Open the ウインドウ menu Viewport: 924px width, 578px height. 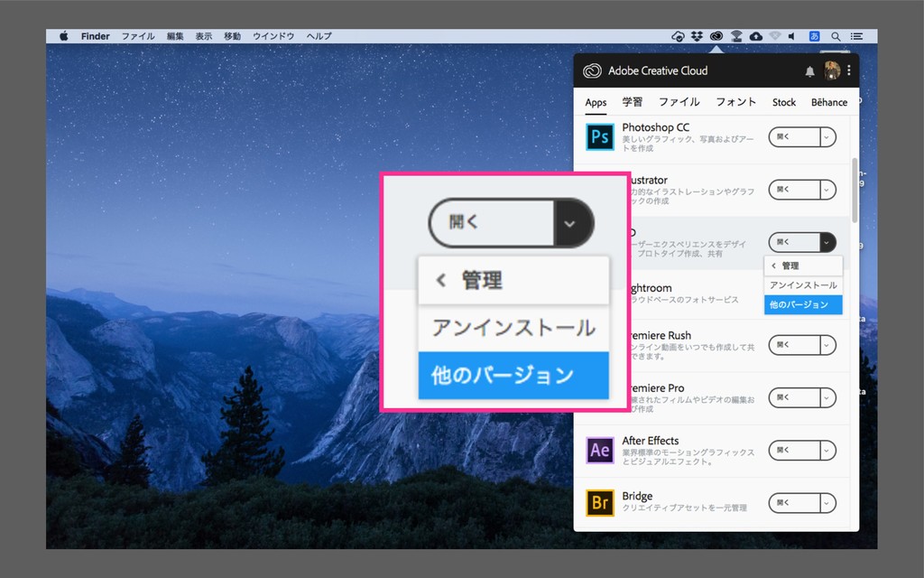273,36
